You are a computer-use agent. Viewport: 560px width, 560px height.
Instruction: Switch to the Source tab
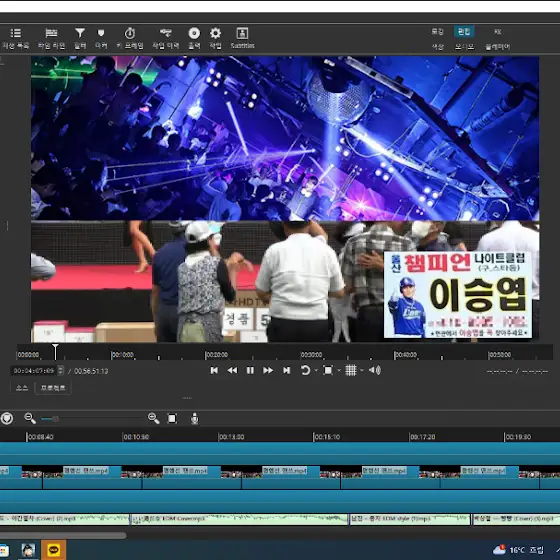point(22,388)
